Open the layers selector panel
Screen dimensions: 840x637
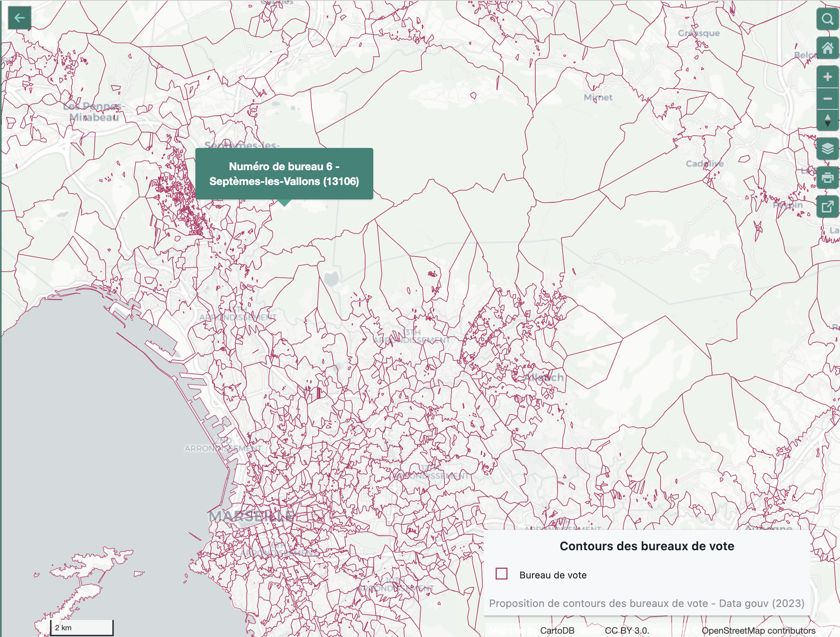[x=827, y=149]
